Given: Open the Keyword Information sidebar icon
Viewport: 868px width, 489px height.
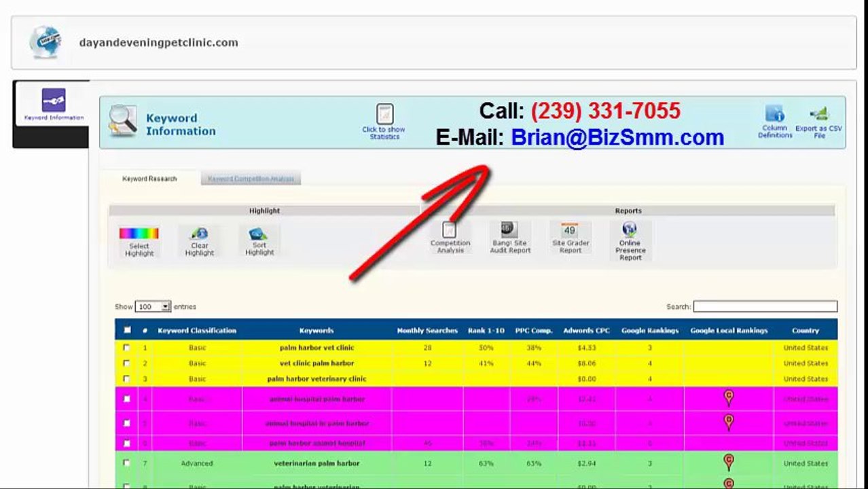Looking at the screenshot, I should 54,100.
